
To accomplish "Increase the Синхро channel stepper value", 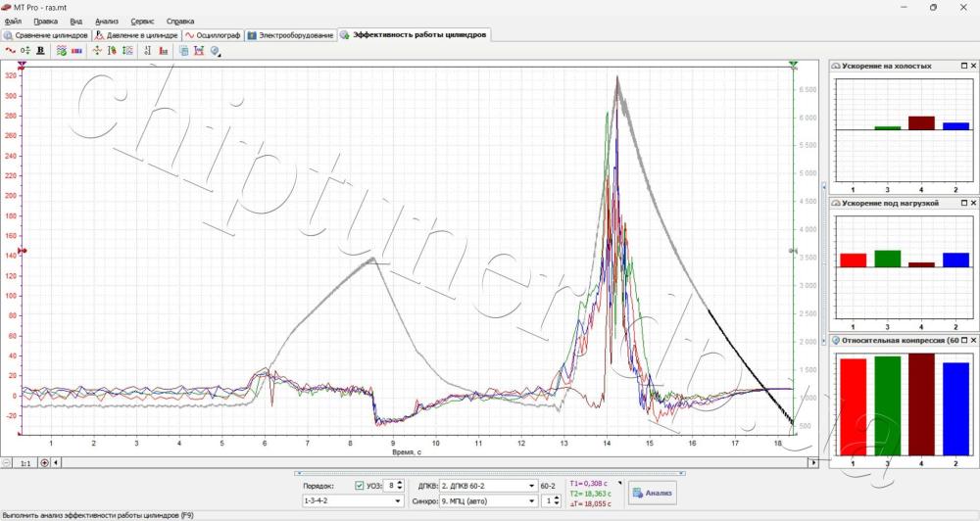I will [x=557, y=497].
